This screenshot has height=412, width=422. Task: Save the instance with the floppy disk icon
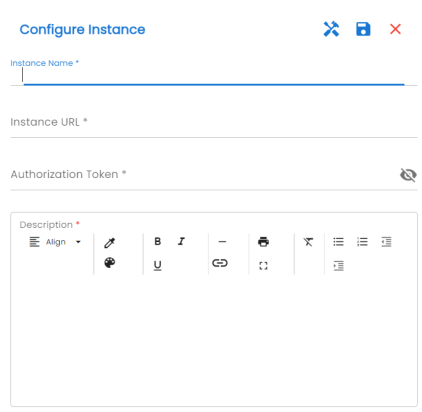363,29
